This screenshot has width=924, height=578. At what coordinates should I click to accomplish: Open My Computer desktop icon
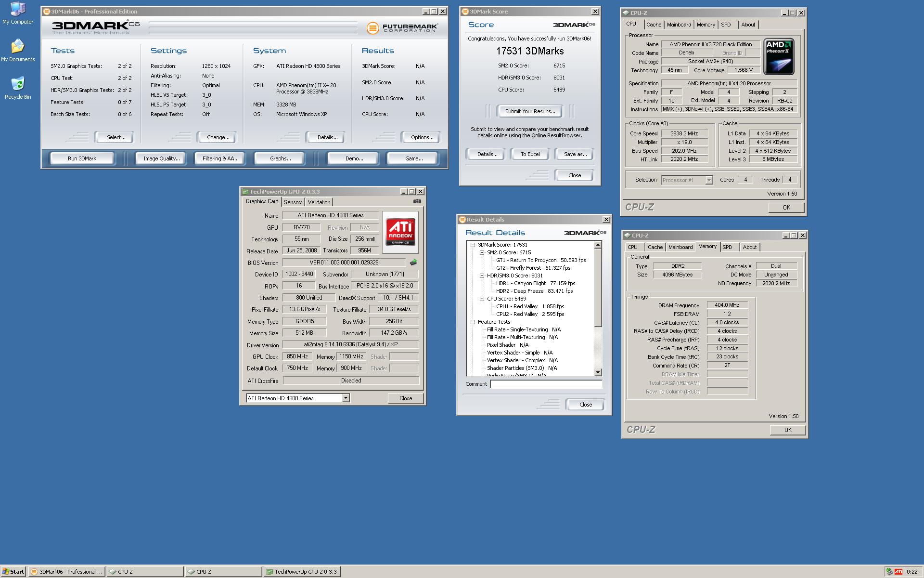18,13
